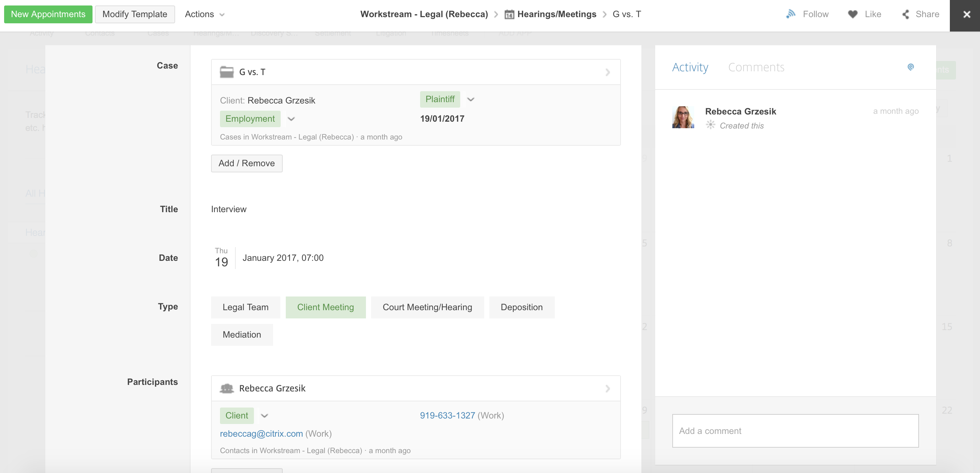Switch to the Comments tab
The height and width of the screenshot is (473, 980).
pos(756,67)
